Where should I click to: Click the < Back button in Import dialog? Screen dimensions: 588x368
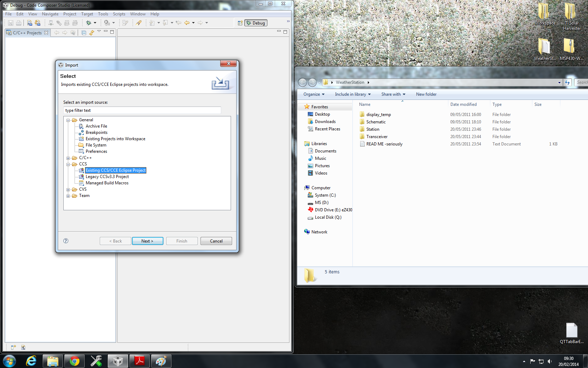[115, 241]
